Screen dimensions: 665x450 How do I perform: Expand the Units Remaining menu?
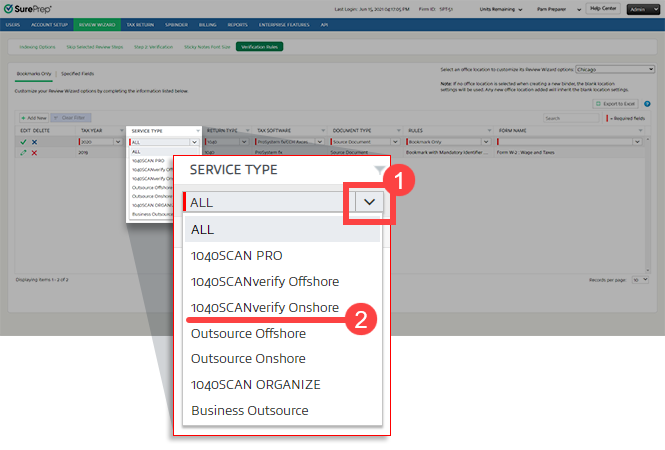[500, 9]
